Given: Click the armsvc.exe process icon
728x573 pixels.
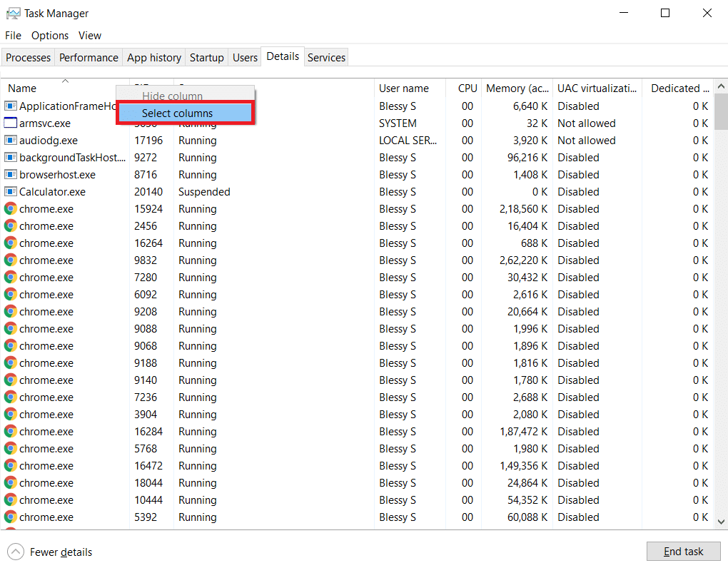Looking at the screenshot, I should coord(11,123).
